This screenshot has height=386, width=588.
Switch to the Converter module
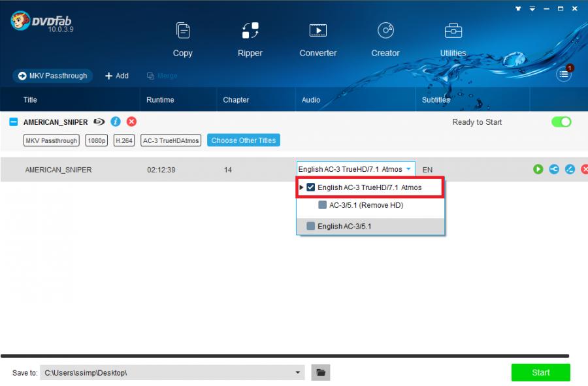(x=318, y=39)
